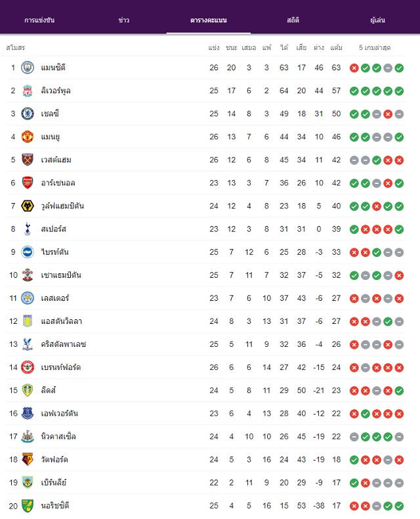The height and width of the screenshot is (519, 420).
Task: Open the ข่าว tab
Action: click(123, 20)
